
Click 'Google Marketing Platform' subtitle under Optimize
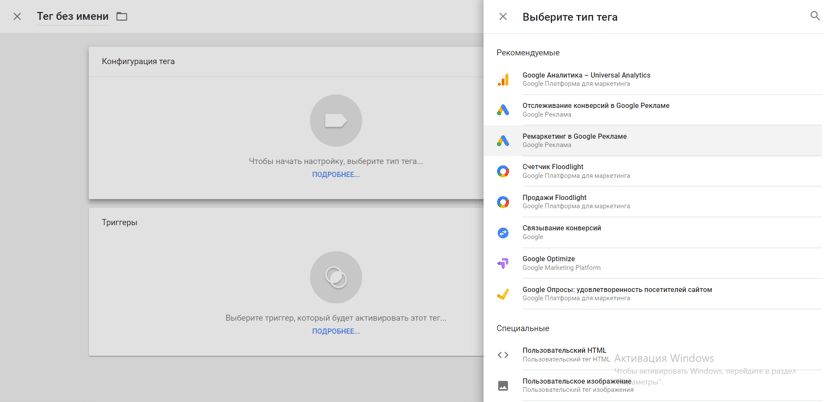(561, 267)
